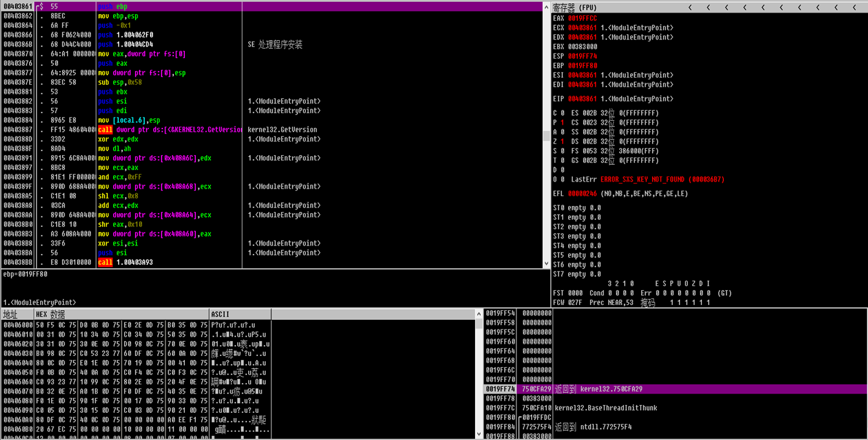
Task: Select the EIP register value
Action: pyautogui.click(x=582, y=99)
